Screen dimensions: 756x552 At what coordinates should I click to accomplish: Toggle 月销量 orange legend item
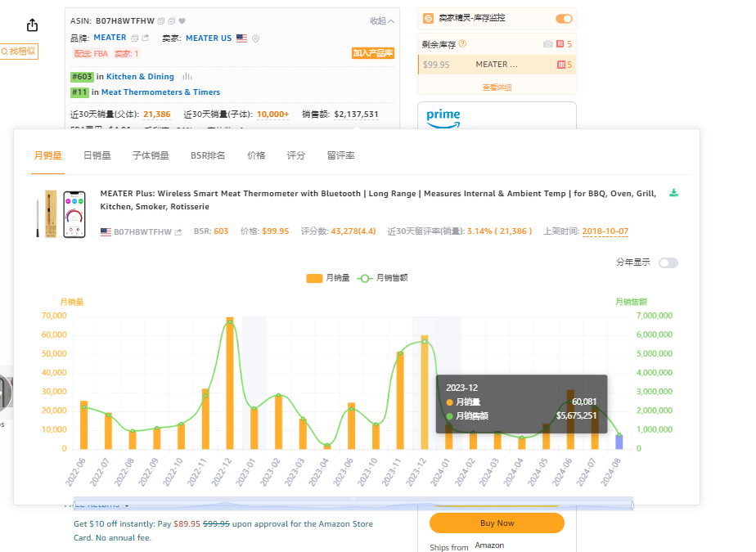point(328,278)
